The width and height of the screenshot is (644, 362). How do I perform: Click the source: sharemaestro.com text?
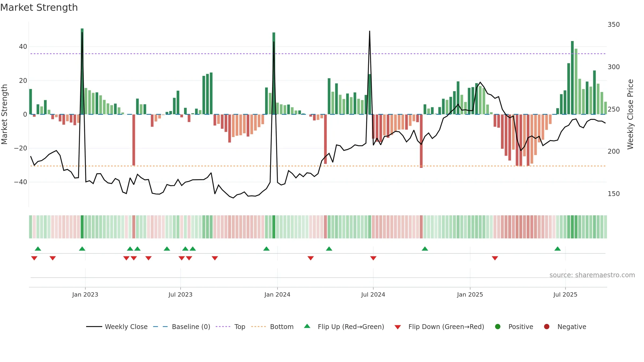[x=592, y=275]
